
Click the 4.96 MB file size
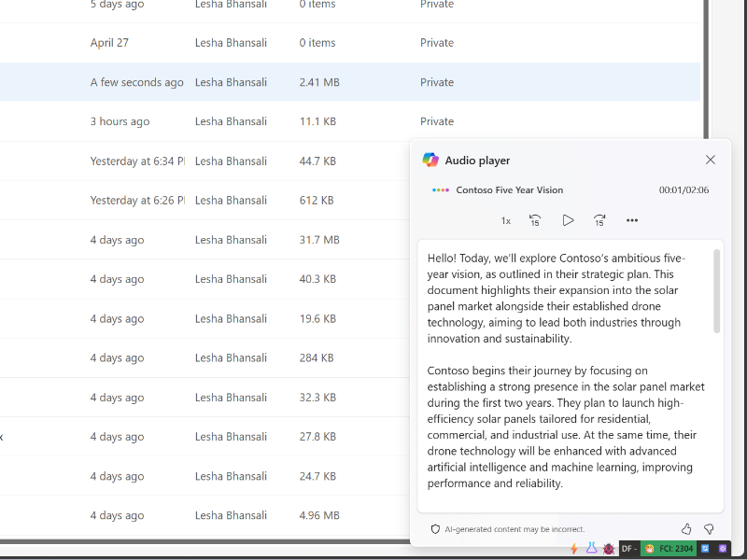(319, 515)
